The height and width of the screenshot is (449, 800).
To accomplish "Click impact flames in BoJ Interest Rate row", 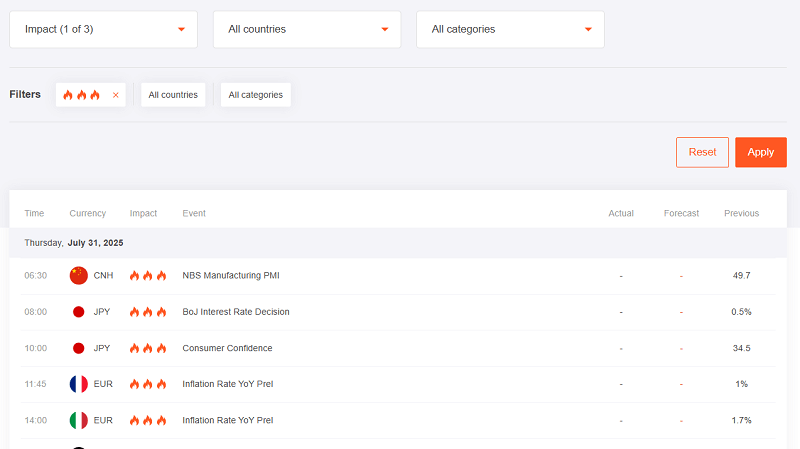I will (x=148, y=312).
